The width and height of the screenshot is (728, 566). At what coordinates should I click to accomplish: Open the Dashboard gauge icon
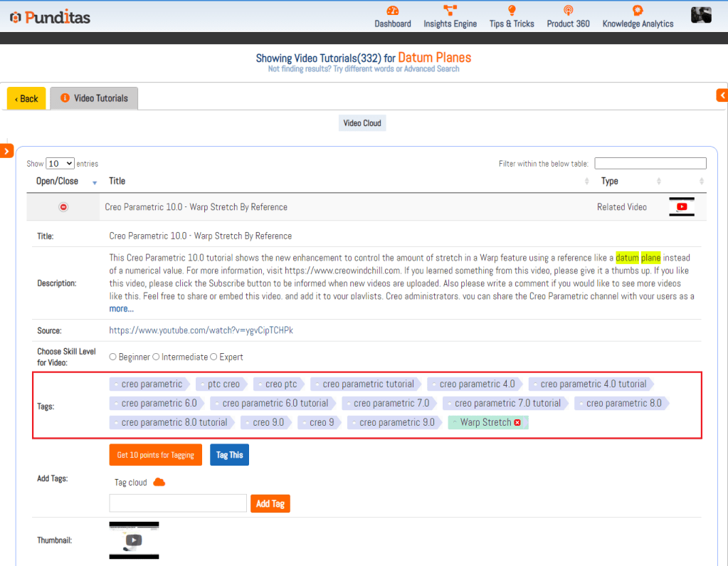(393, 11)
